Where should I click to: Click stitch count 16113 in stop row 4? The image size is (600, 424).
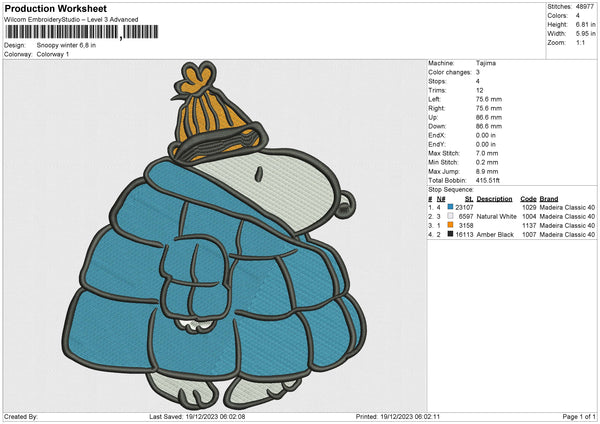coord(464,235)
